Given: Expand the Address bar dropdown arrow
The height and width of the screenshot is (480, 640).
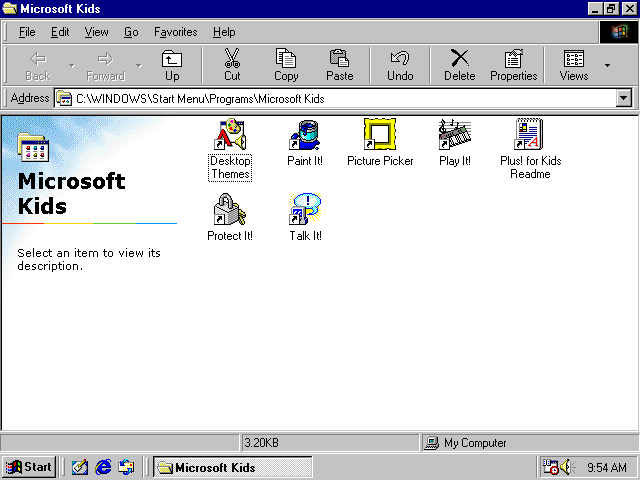Looking at the screenshot, I should (x=624, y=99).
